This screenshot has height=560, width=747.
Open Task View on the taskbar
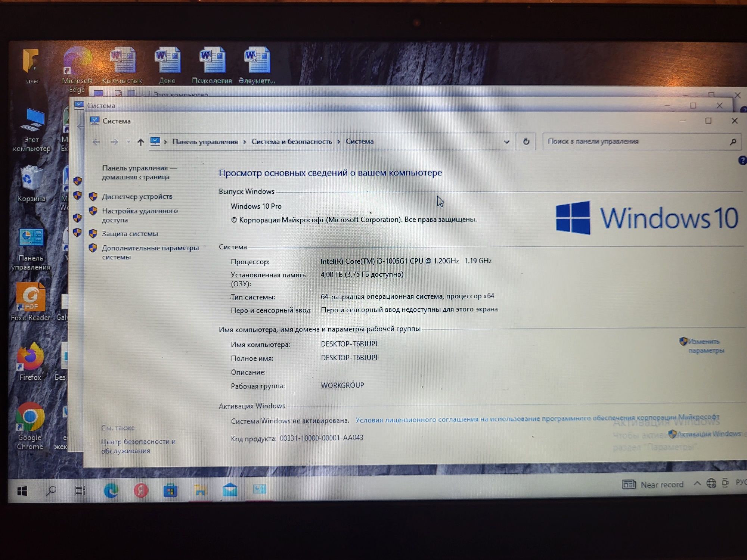[80, 491]
